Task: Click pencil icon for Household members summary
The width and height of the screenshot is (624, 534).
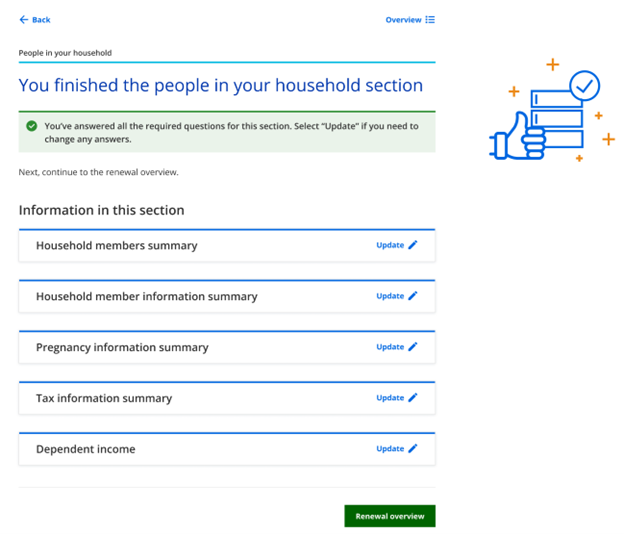Action: click(x=413, y=245)
